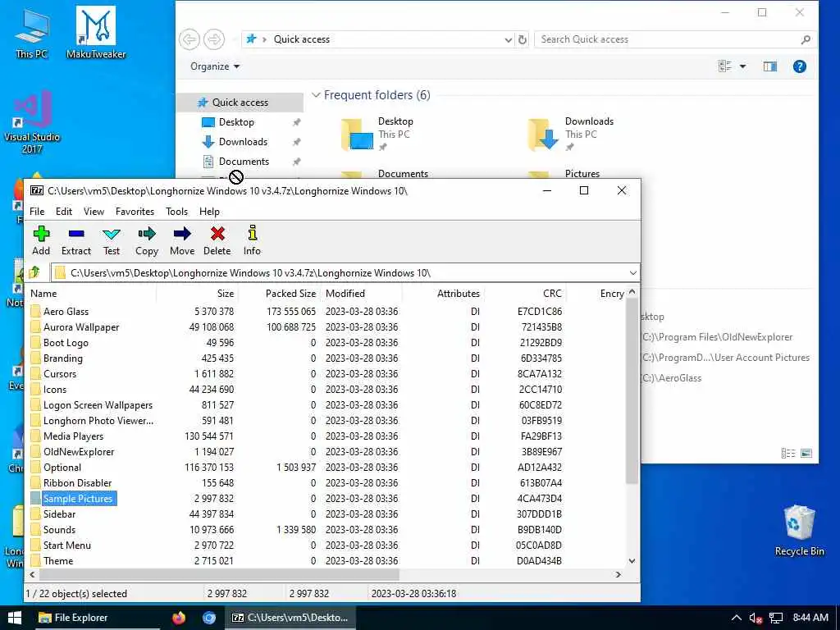Select the Start Menu folder

tap(67, 546)
